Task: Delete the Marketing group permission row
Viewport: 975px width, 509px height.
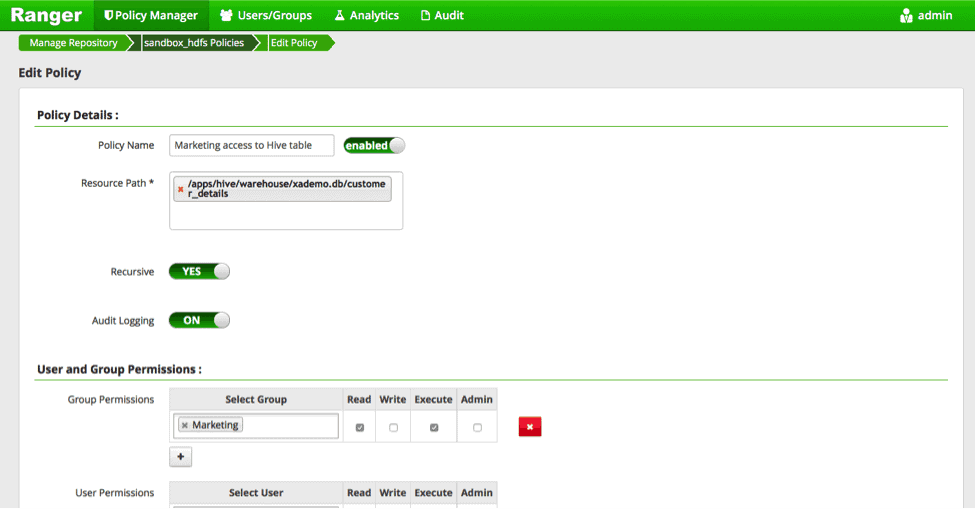Action: click(530, 428)
